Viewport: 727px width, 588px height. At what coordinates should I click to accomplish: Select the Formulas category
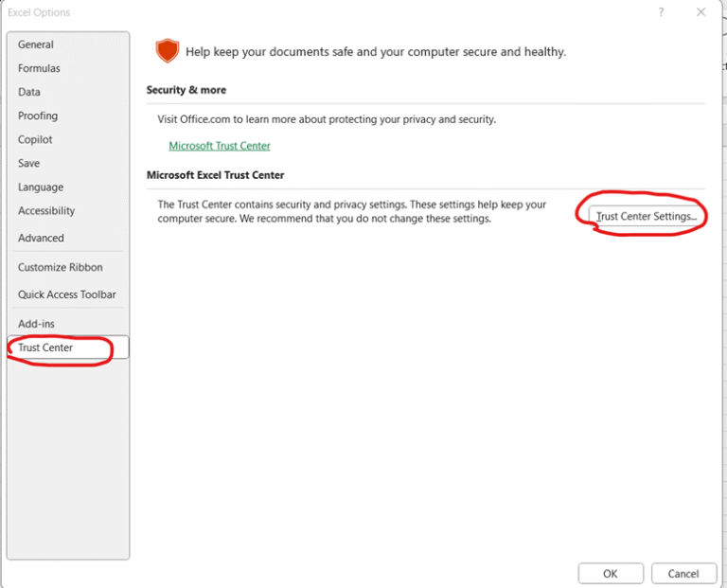(x=39, y=68)
